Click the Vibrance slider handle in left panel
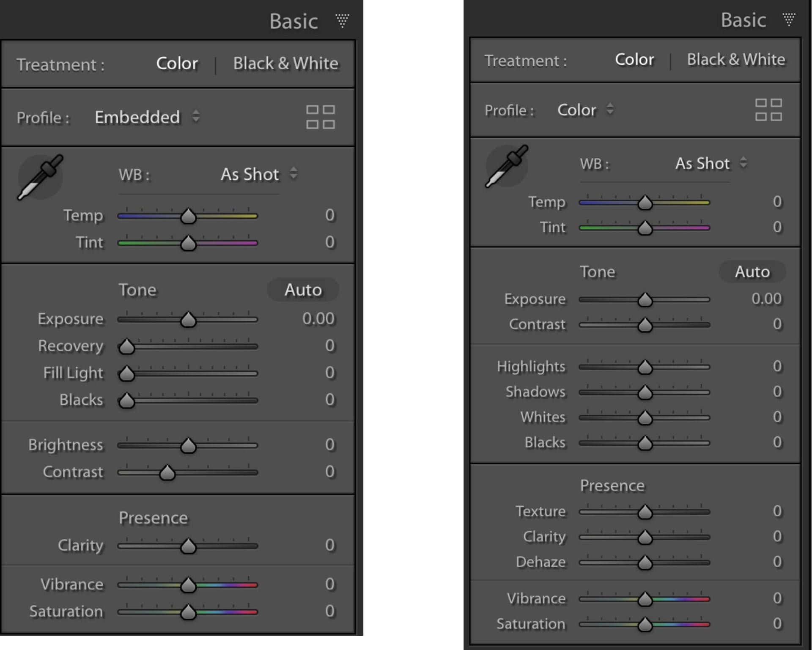Screen dimensions: 812x650 188,585
